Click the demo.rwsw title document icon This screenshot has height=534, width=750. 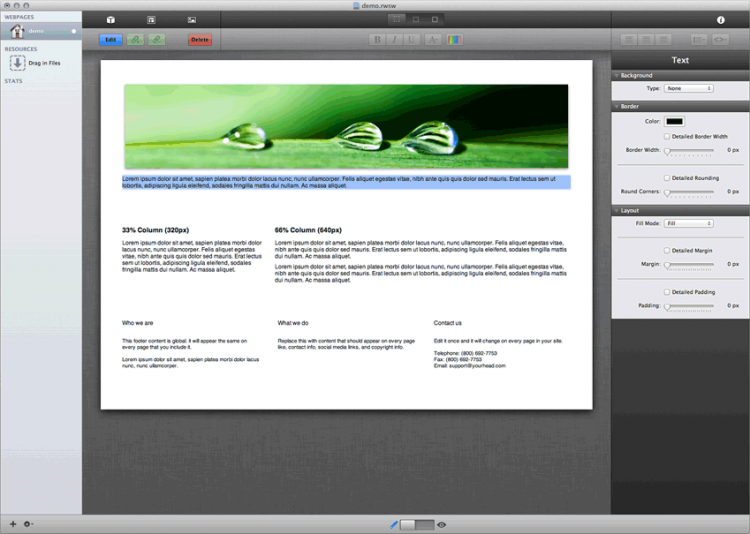point(356,6)
